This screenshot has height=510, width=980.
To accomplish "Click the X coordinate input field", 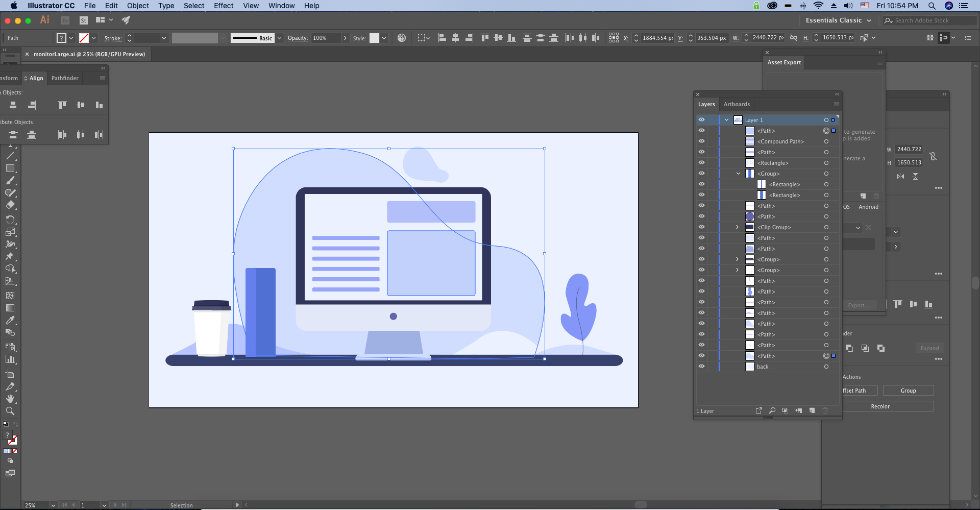I will (657, 38).
